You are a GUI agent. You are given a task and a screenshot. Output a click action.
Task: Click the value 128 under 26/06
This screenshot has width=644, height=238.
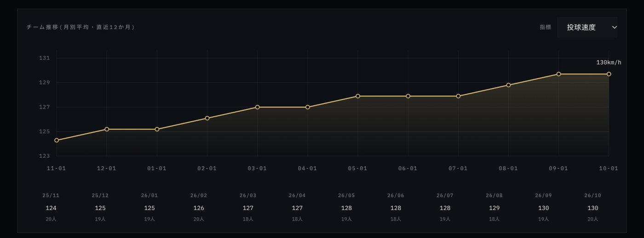tap(396, 208)
